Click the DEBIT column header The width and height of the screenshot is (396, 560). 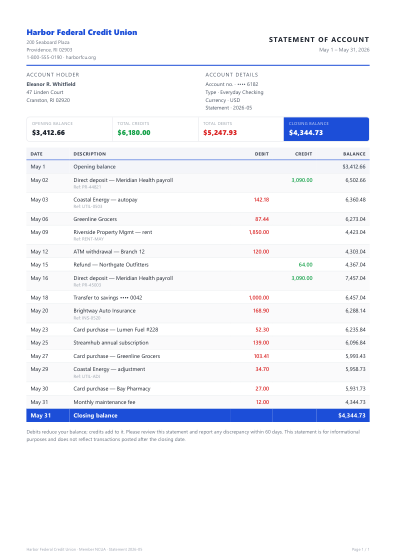click(262, 154)
